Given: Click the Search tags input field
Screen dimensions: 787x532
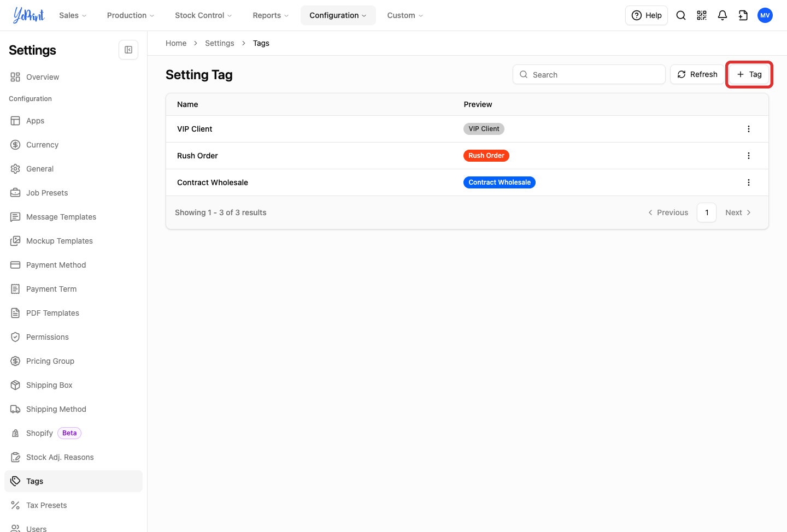Looking at the screenshot, I should tap(589, 74).
